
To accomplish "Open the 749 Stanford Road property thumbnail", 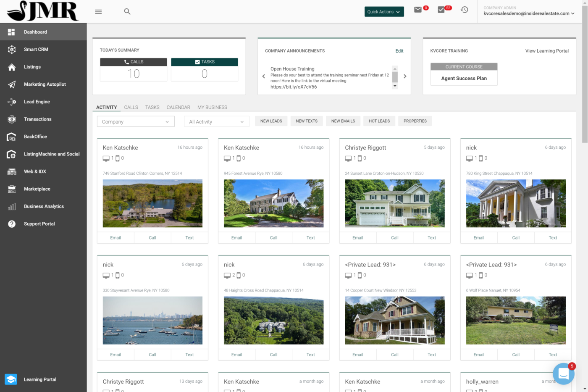I will click(152, 203).
